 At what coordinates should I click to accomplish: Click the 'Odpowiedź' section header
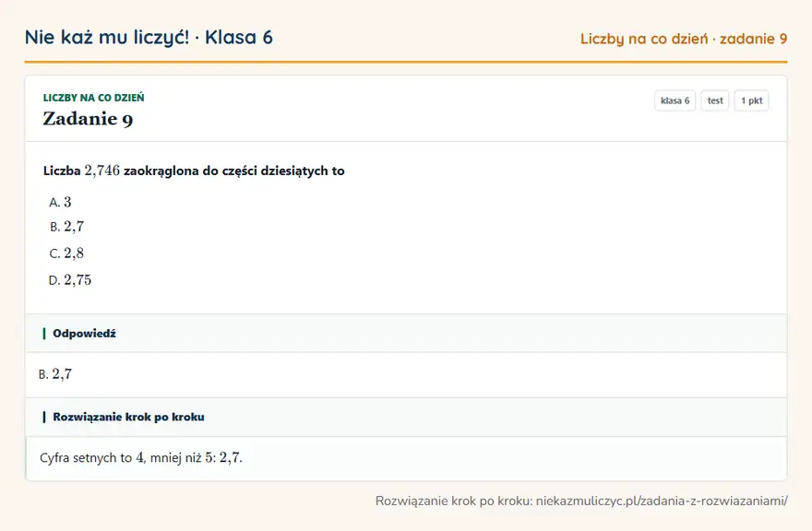tap(406, 334)
